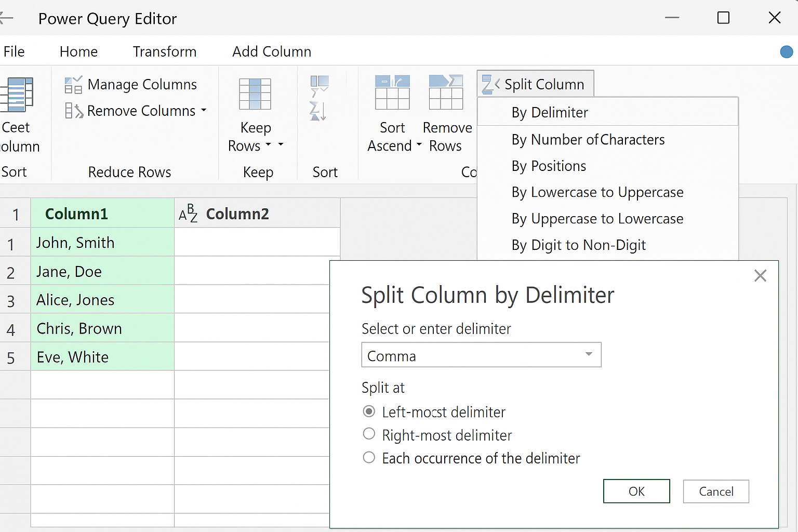Select row number 5 header

15,357
